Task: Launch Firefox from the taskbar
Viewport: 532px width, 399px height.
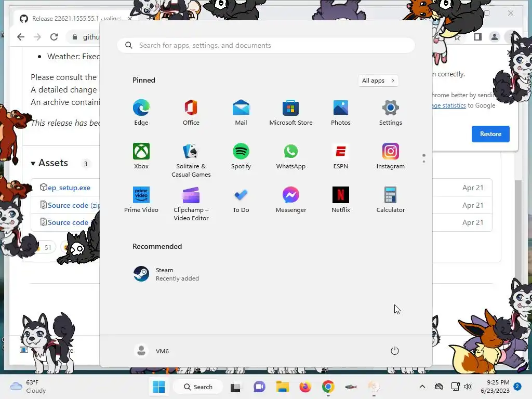Action: tap(305, 387)
